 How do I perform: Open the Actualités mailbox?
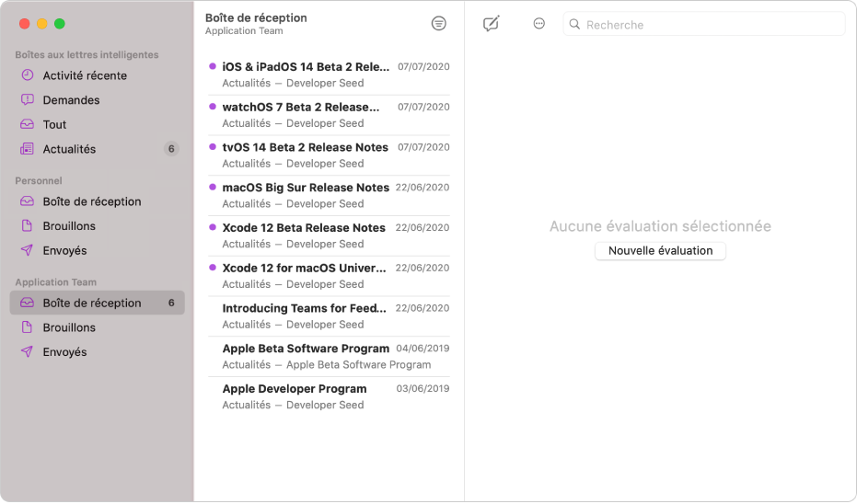pyautogui.click(x=98, y=149)
